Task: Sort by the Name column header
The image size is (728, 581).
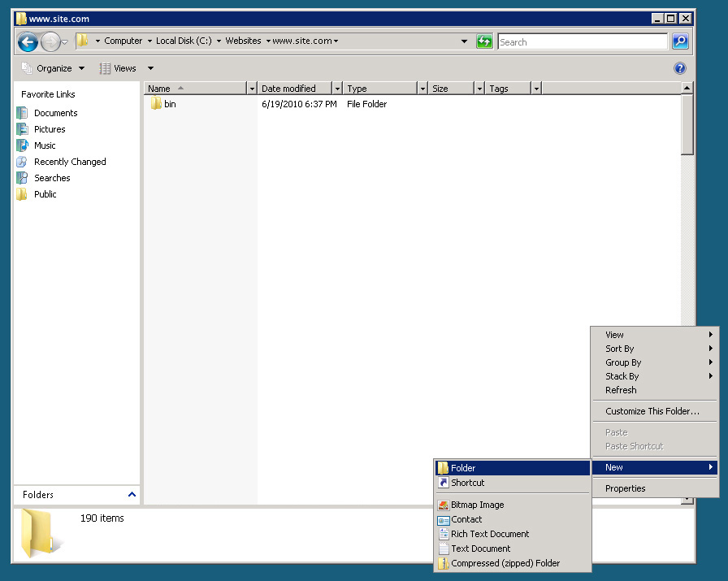Action: (195, 89)
